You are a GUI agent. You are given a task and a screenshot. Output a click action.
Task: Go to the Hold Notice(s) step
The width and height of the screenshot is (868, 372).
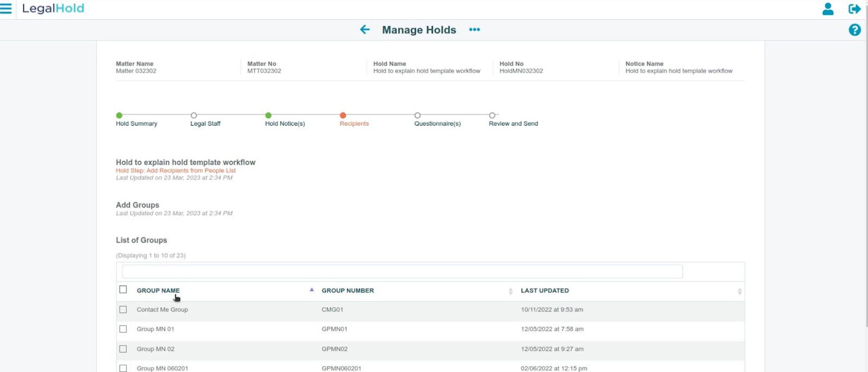tap(285, 124)
